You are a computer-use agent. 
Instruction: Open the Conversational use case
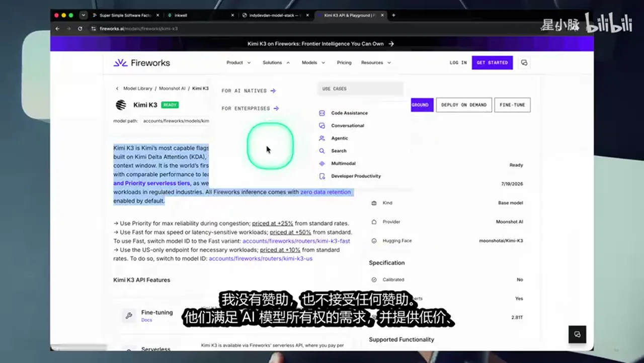tap(348, 126)
